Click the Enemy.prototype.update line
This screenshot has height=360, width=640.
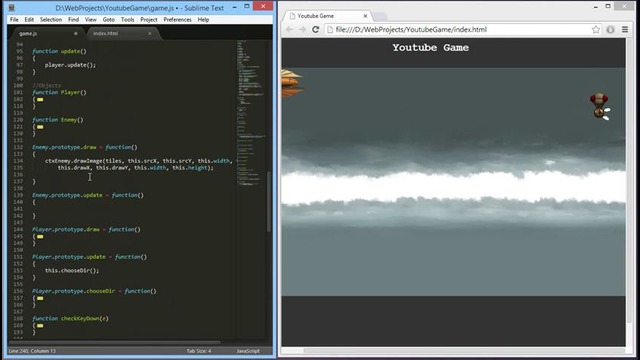click(x=88, y=195)
